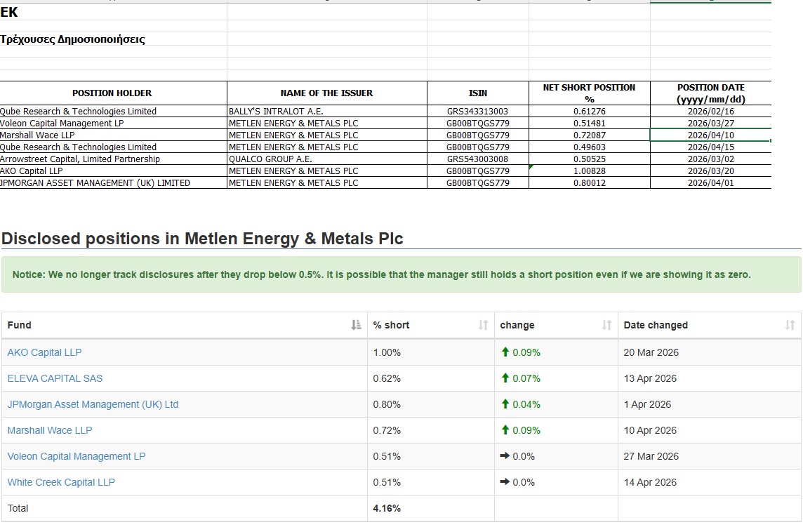803x532 pixels.
Task: Click the right arrow in White Creek row
Action: click(x=505, y=482)
